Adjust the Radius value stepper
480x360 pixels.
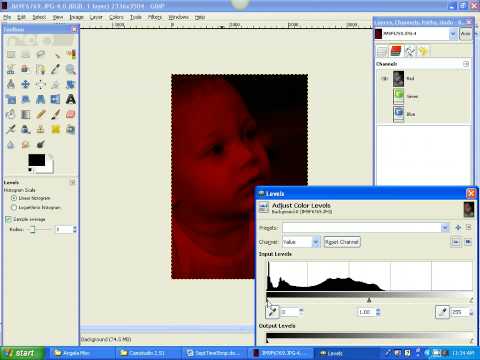[x=75, y=229]
